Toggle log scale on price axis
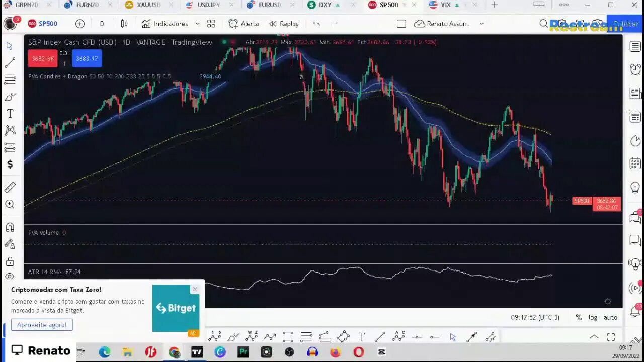The height and width of the screenshot is (362, 644). [x=593, y=317]
